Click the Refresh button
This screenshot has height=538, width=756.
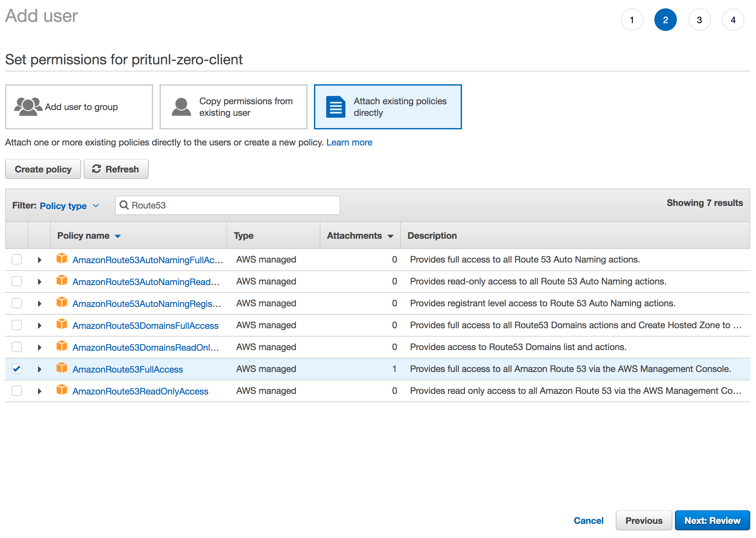116,169
